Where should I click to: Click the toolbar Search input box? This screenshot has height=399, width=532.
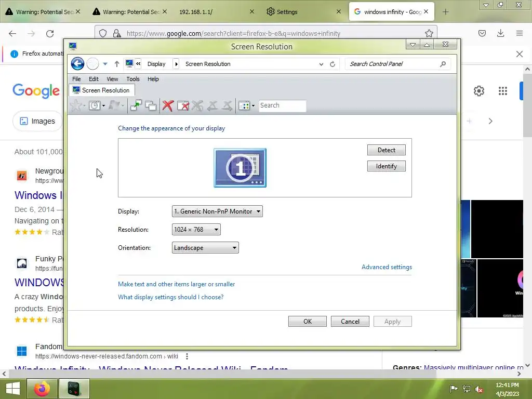point(282,105)
